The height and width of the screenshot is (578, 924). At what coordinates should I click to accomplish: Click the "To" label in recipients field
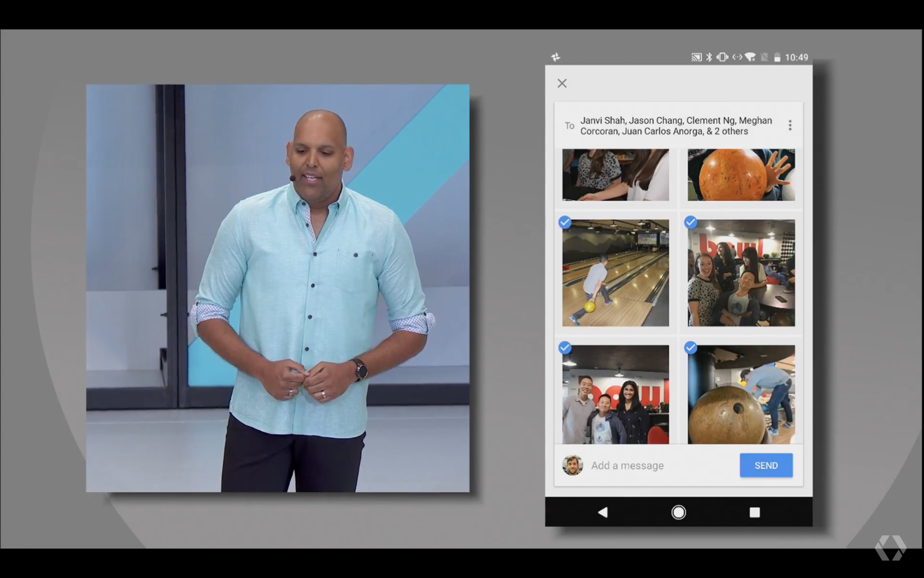(570, 126)
